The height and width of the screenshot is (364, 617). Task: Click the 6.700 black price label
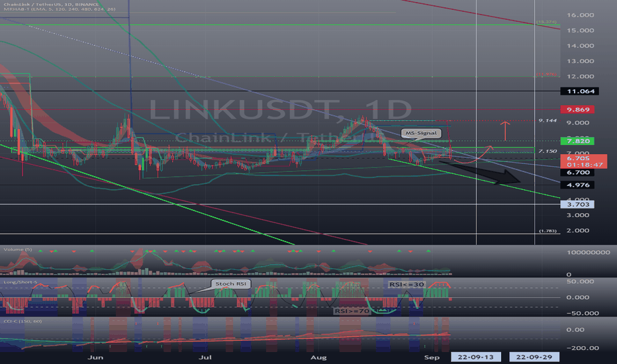pos(577,172)
